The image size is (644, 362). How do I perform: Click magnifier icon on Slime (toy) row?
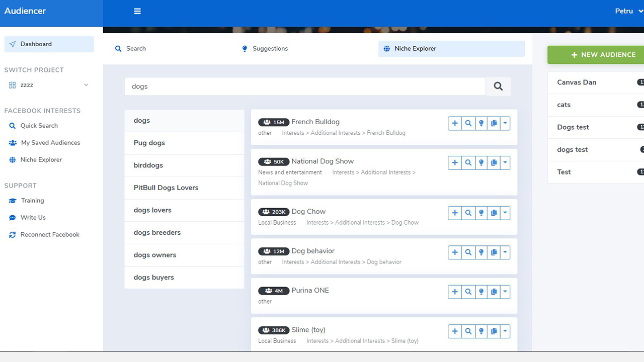click(x=468, y=331)
